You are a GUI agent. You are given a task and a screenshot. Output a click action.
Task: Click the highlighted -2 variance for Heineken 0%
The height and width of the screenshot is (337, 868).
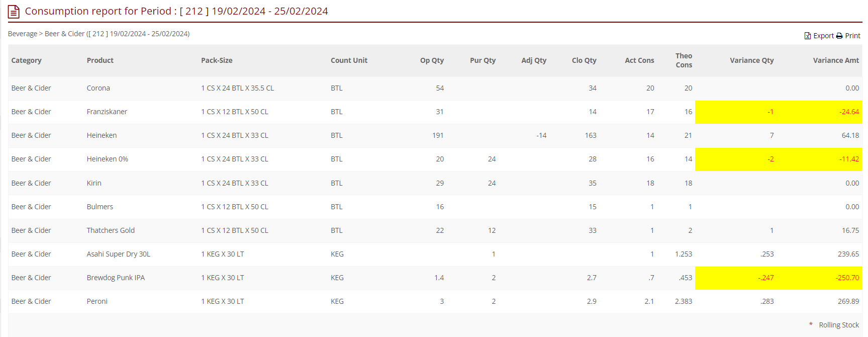pos(770,159)
